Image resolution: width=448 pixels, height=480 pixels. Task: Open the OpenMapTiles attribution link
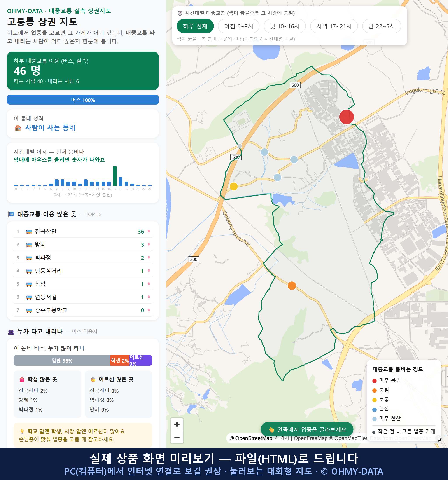point(348,438)
